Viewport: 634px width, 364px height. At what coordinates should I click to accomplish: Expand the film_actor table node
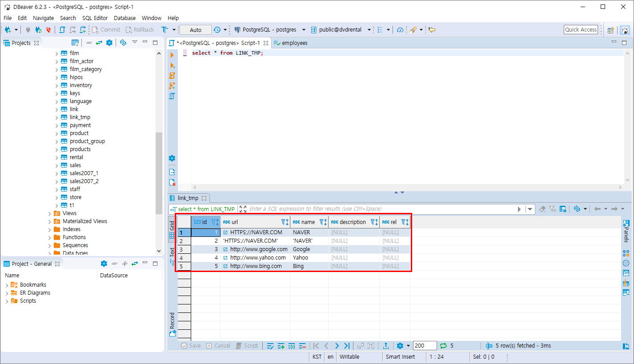[x=57, y=61]
